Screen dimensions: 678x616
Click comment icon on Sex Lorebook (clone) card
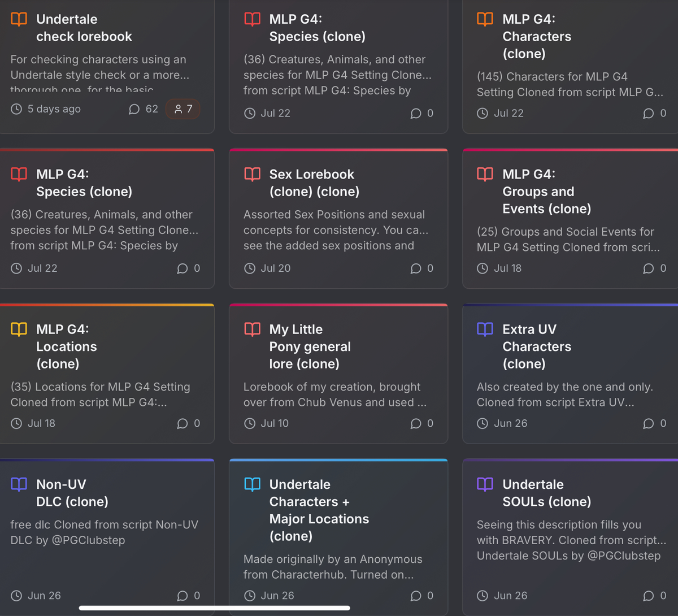pyautogui.click(x=415, y=268)
